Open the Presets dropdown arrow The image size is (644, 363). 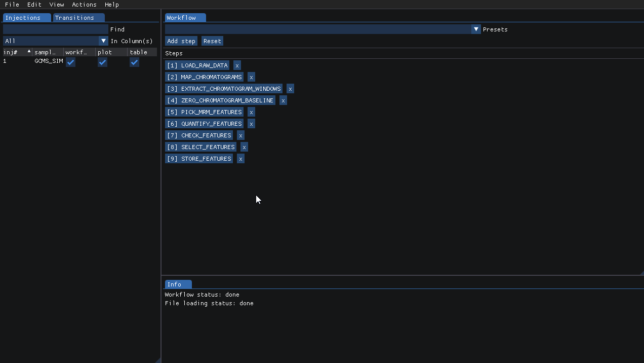tap(476, 29)
